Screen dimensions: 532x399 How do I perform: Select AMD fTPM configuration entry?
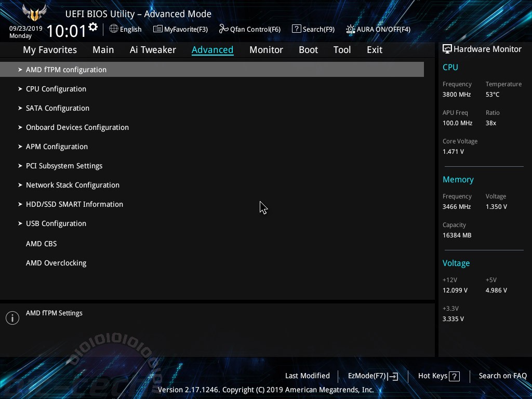coord(212,70)
